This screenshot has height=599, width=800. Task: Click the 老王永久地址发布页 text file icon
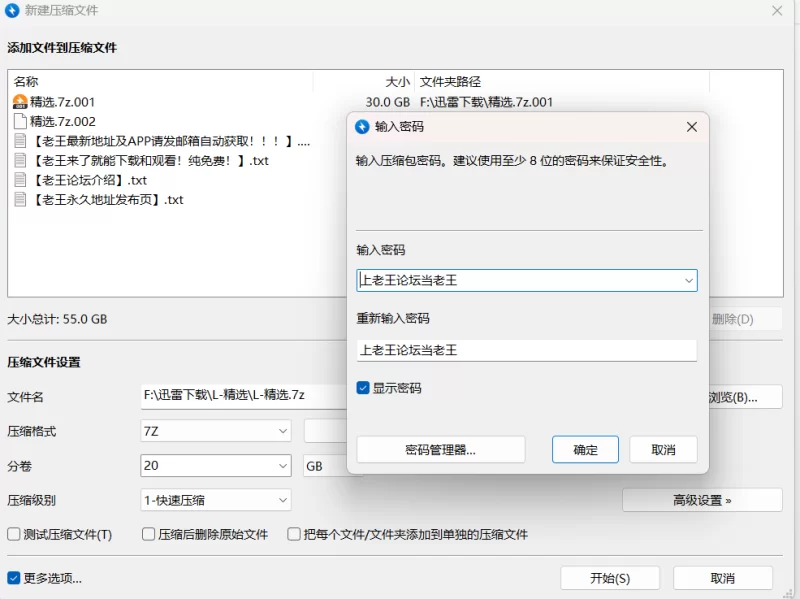click(20, 199)
